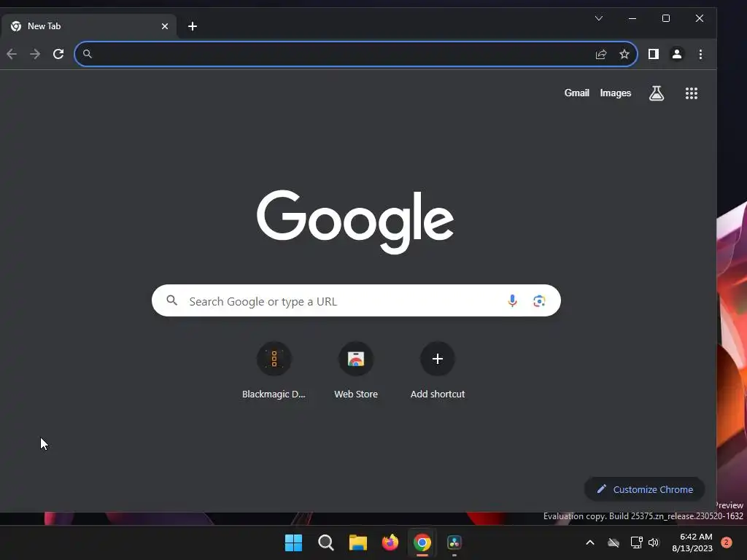Bookmark this tab with the star icon
This screenshot has width=747, height=560.
(x=624, y=54)
